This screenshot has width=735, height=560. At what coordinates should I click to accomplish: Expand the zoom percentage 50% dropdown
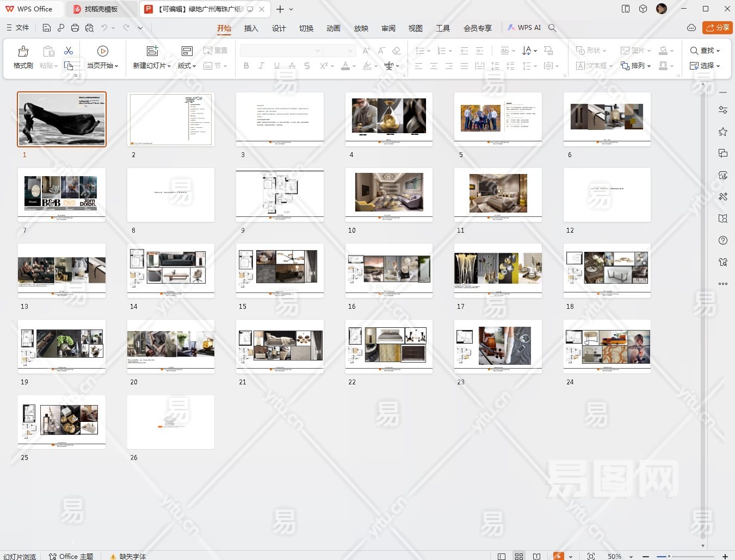click(x=631, y=557)
